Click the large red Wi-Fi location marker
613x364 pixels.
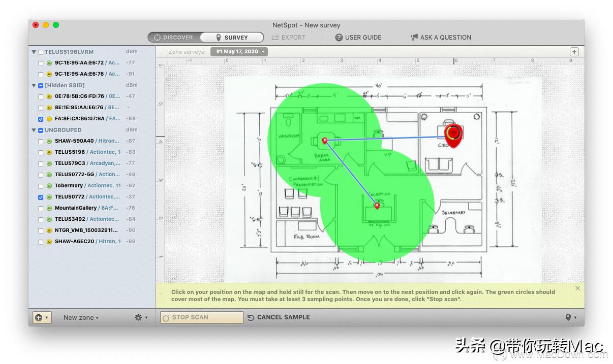454,136
